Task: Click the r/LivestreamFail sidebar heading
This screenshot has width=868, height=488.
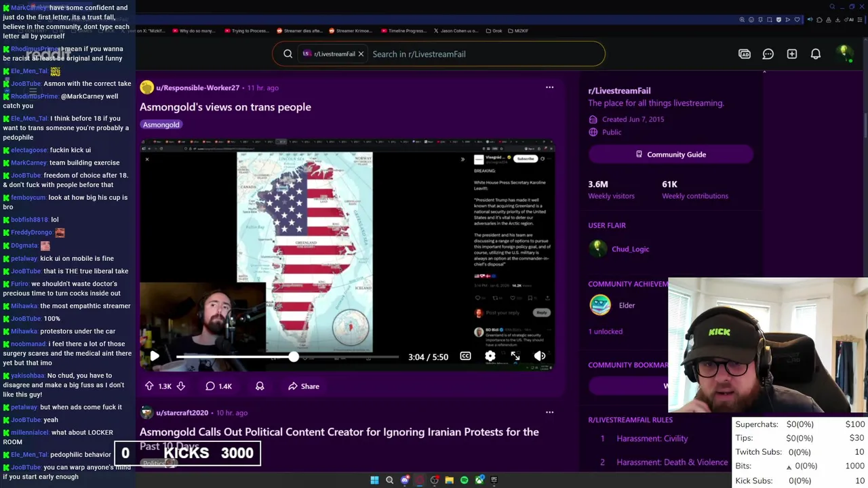Action: point(619,91)
